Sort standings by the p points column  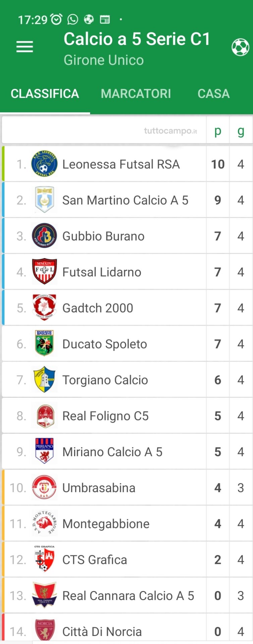click(x=218, y=130)
